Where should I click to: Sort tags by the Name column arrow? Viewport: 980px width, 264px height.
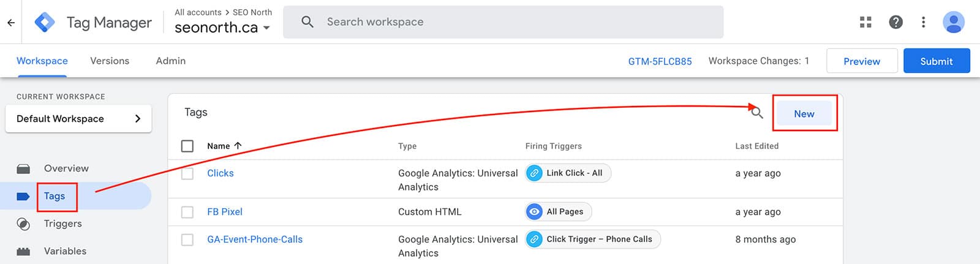pyautogui.click(x=238, y=146)
